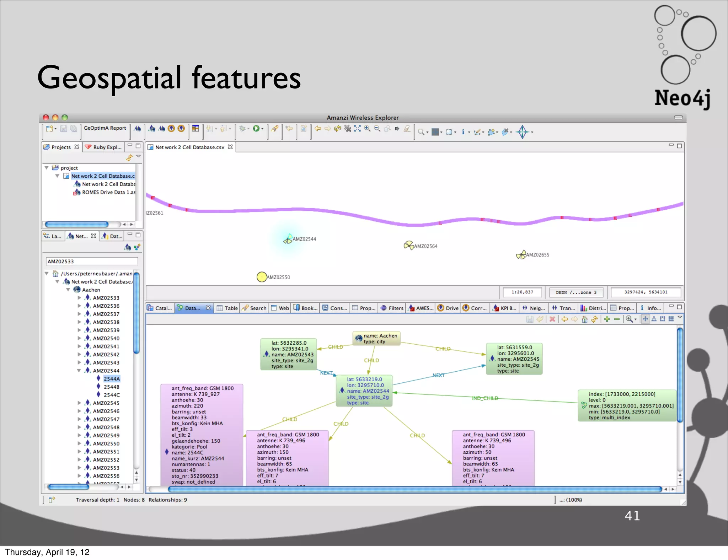Viewport: 728px width, 560px height.
Task: Select the Search tab
Action: [254, 308]
